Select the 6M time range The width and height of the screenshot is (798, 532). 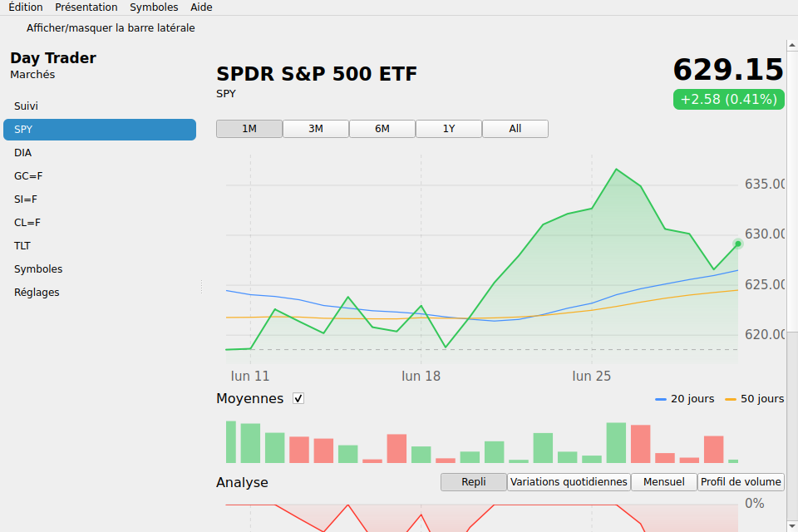pos(382,129)
